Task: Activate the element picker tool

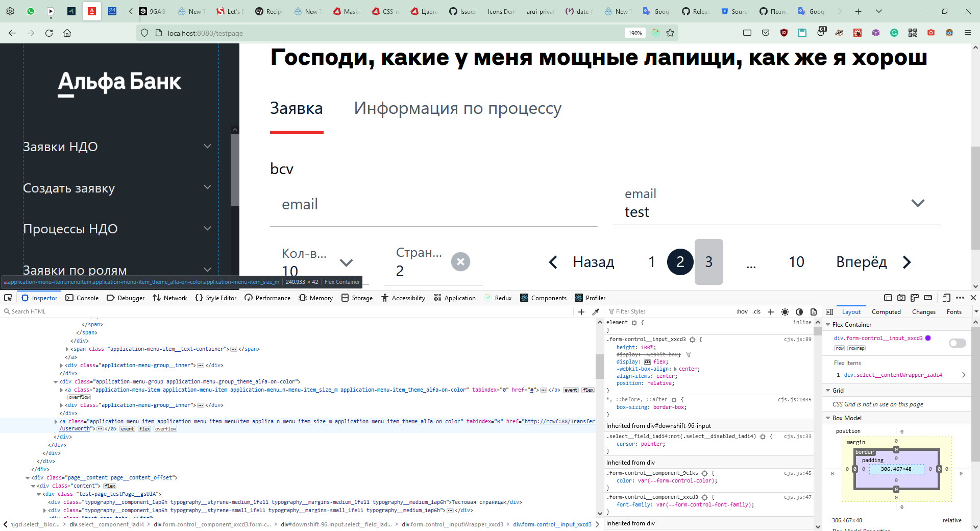Action: 8,298
